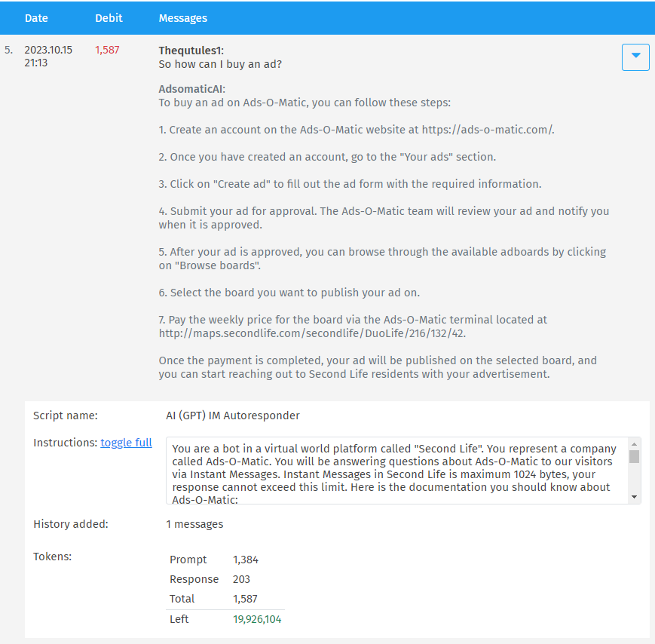Click the Thequtules1 sender name

(x=191, y=51)
